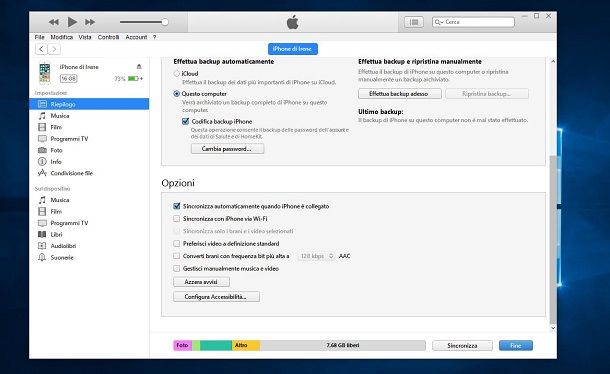Toggle Sincronizza solo i brani selezionati checkbox
Image resolution: width=610 pixels, height=374 pixels.
(177, 231)
